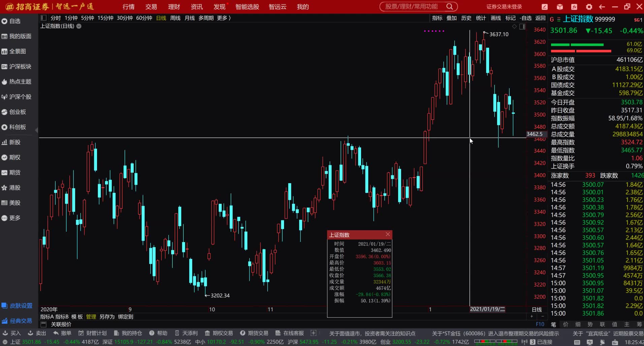Open 我的版面 custom layout in sidebar

[x=17, y=36]
